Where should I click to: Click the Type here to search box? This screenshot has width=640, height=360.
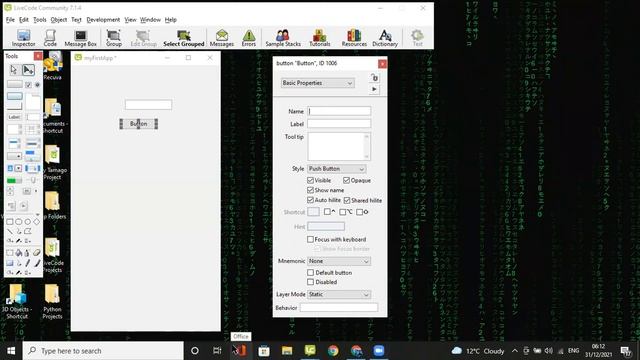[x=103, y=351]
